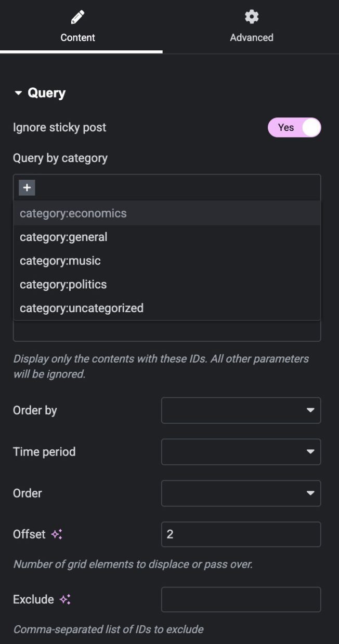Open the Order by dropdown
The image size is (339, 644).
[241, 410]
